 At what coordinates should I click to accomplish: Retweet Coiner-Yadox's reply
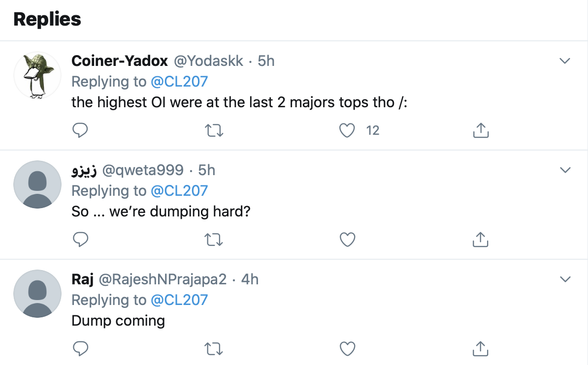pos(214,130)
